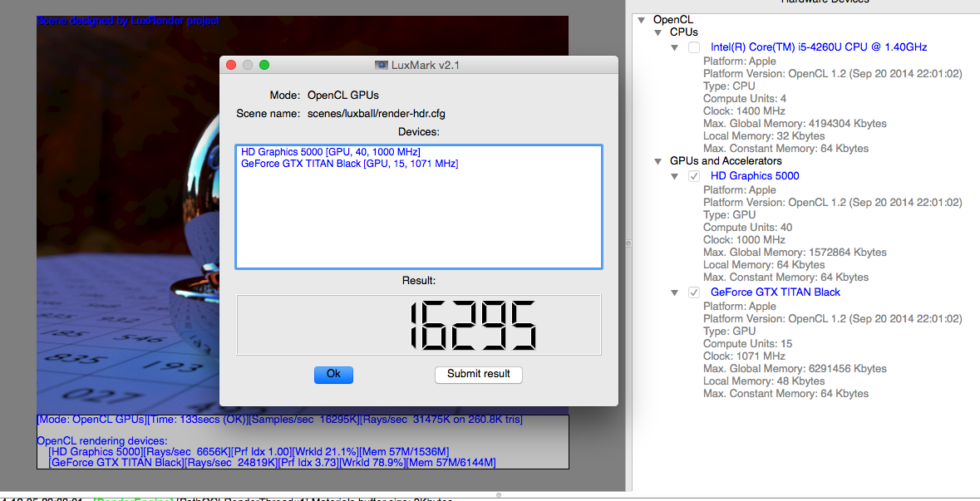Image resolution: width=980 pixels, height=501 pixels.
Task: Collapse the HD Graphics 5000 details
Action: pyautogui.click(x=675, y=176)
